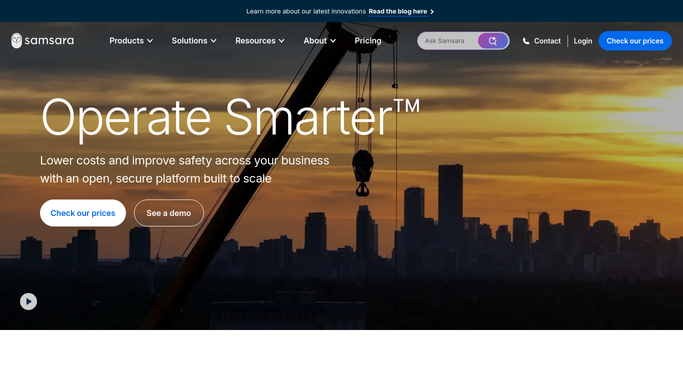Click the blue Check our prices header button
Viewport: 683px width, 384px height.
[x=635, y=41]
